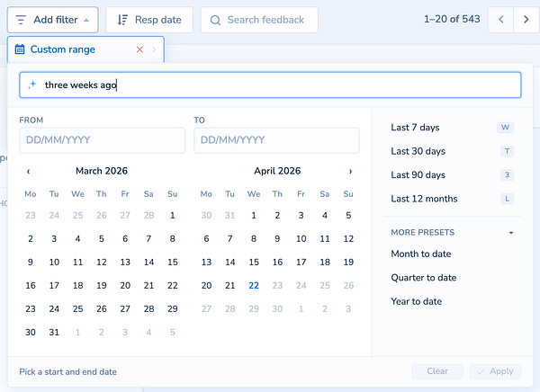Click the T shortcut badge

(507, 151)
